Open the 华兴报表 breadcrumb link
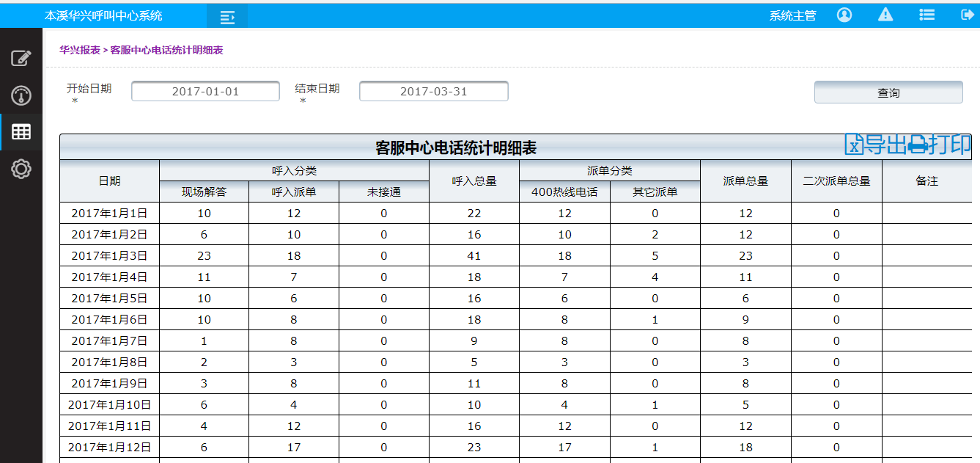 pyautogui.click(x=78, y=50)
